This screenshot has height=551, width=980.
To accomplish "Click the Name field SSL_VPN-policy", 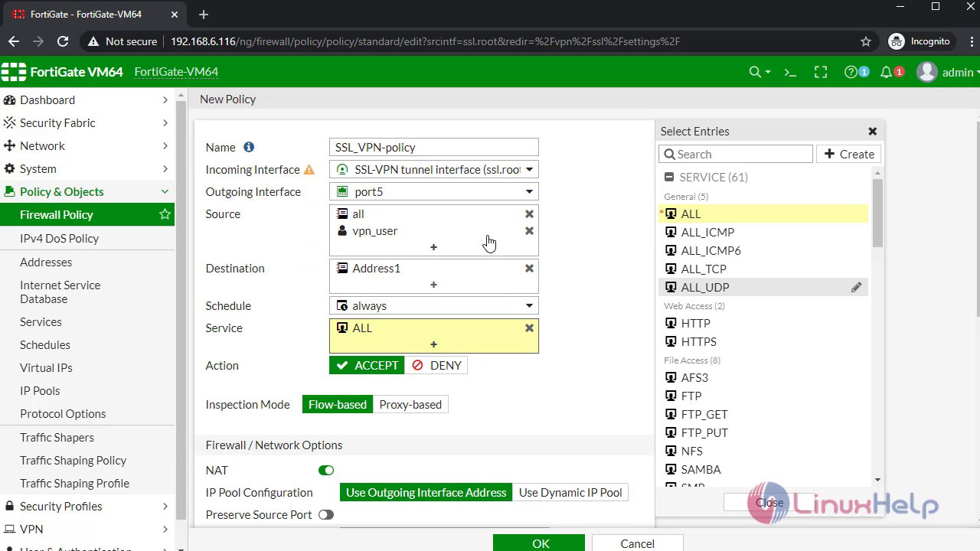I will tap(434, 148).
